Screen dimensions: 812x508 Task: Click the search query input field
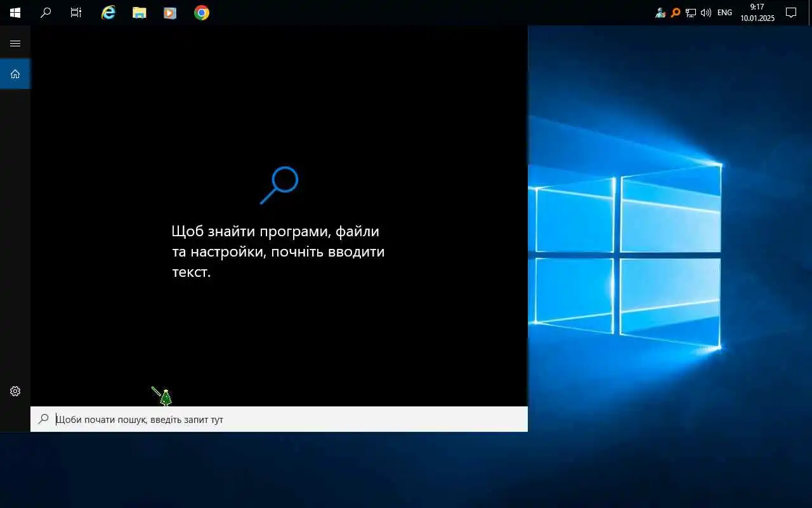point(279,419)
